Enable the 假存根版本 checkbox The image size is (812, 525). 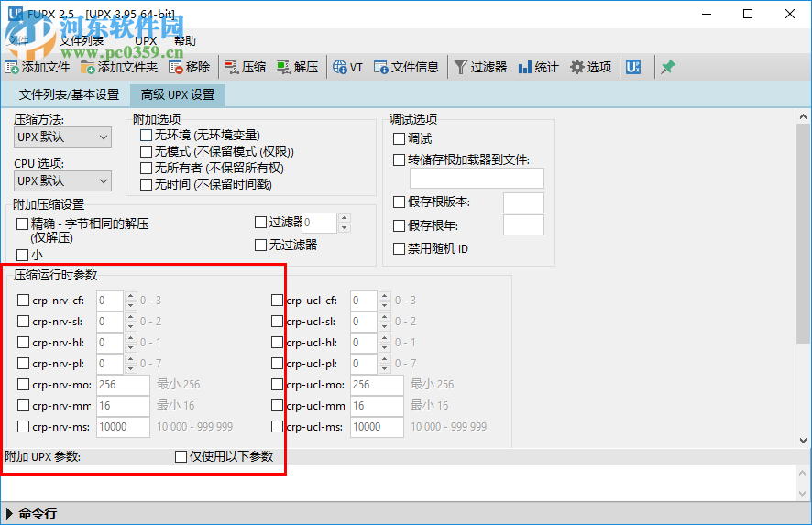coord(399,202)
